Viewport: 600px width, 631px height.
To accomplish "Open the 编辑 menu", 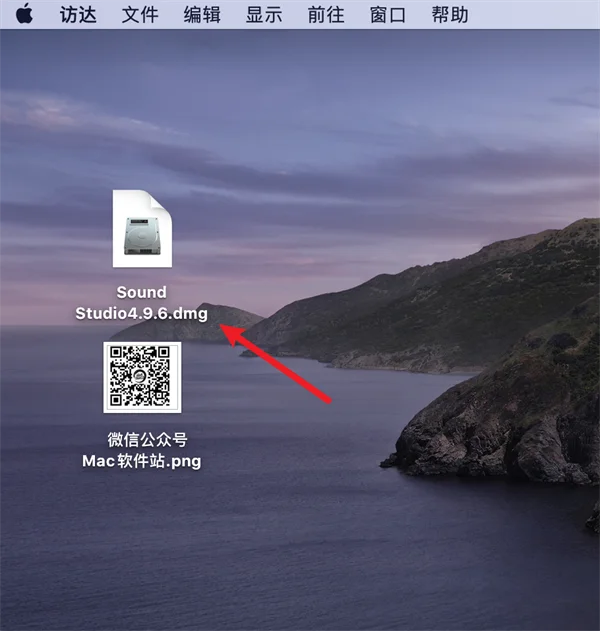I will pyautogui.click(x=202, y=15).
